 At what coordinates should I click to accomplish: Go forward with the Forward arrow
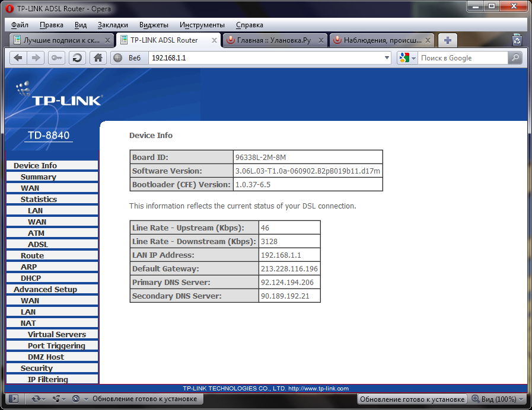click(36, 58)
